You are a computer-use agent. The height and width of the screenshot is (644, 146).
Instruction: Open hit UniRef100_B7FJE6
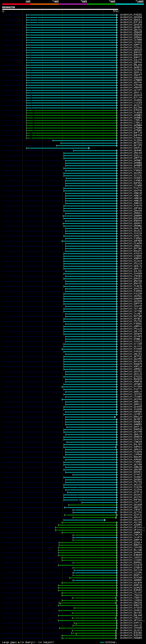click(131, 22)
